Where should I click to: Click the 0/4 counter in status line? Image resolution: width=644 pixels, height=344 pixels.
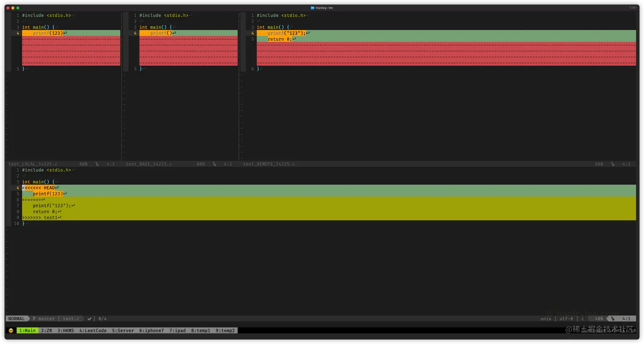102,318
